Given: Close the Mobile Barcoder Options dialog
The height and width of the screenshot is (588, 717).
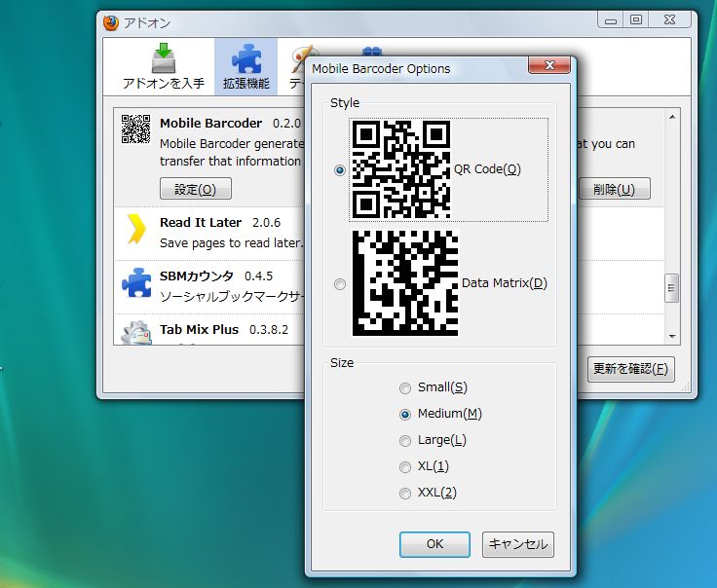Looking at the screenshot, I should 549,65.
